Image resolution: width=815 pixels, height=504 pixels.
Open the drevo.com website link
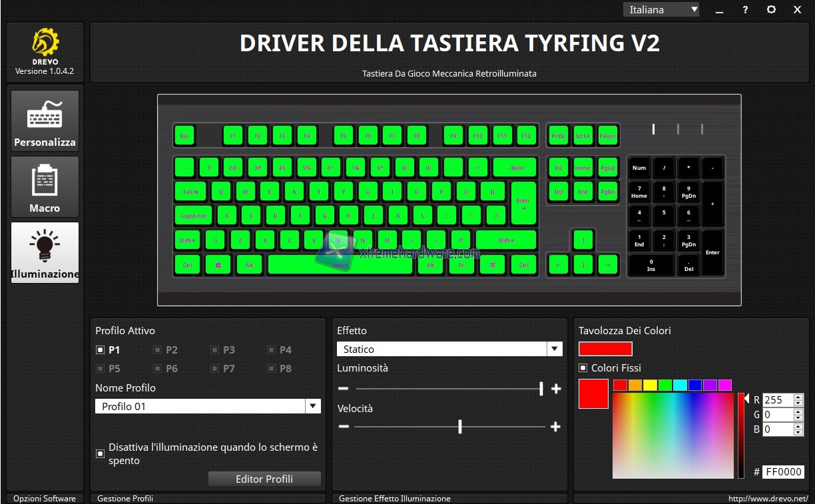pyautogui.click(x=768, y=498)
